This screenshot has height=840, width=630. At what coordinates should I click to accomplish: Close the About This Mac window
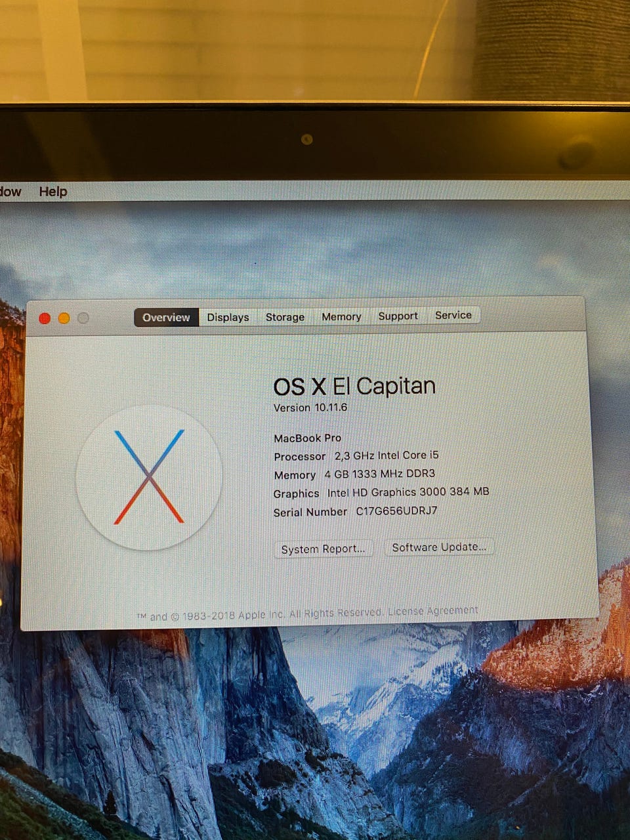[x=45, y=318]
